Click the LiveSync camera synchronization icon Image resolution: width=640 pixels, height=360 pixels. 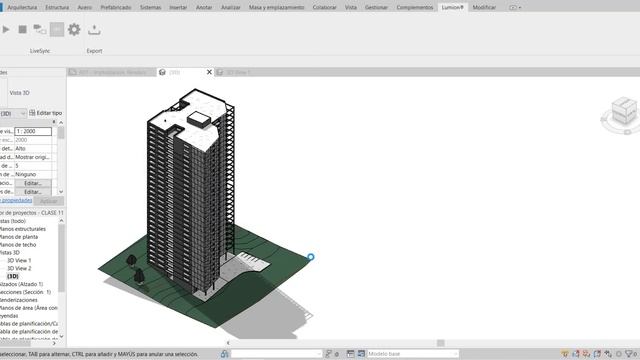click(x=40, y=29)
